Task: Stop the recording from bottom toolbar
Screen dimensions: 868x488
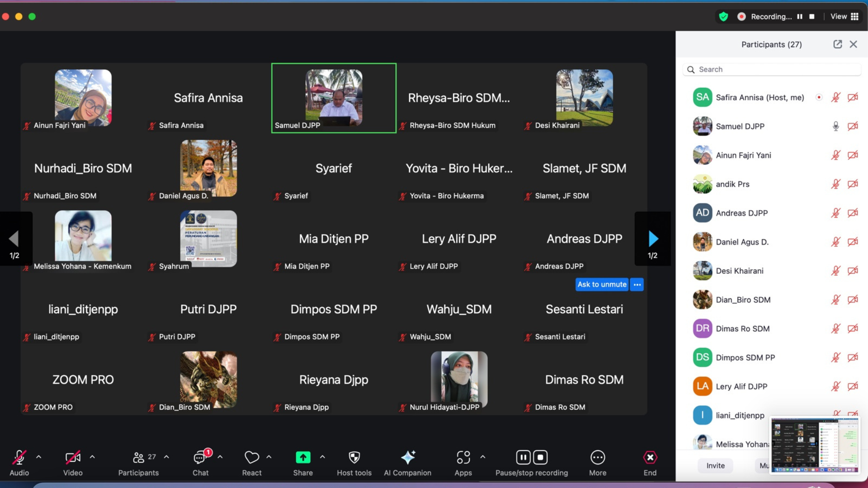Action: click(x=541, y=457)
